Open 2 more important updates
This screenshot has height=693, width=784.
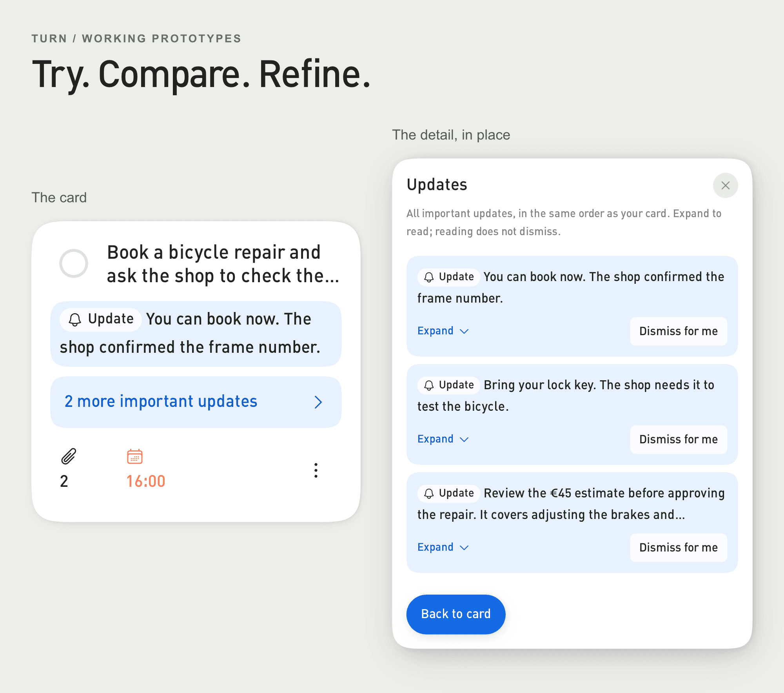pos(196,402)
